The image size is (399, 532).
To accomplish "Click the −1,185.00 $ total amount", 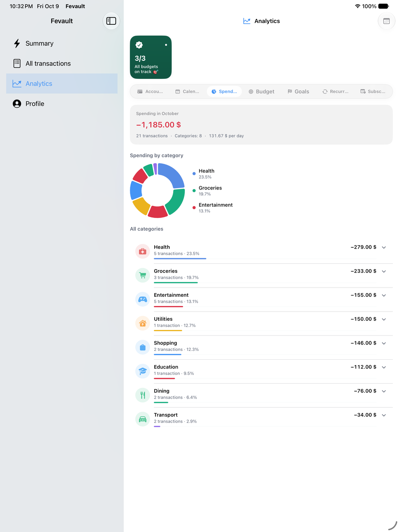I will coord(158,125).
